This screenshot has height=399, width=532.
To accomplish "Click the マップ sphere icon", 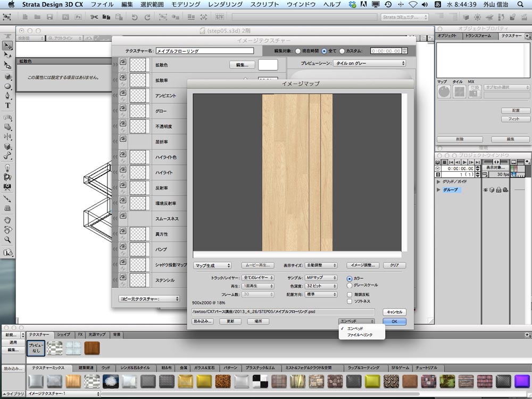I will pos(444,92).
